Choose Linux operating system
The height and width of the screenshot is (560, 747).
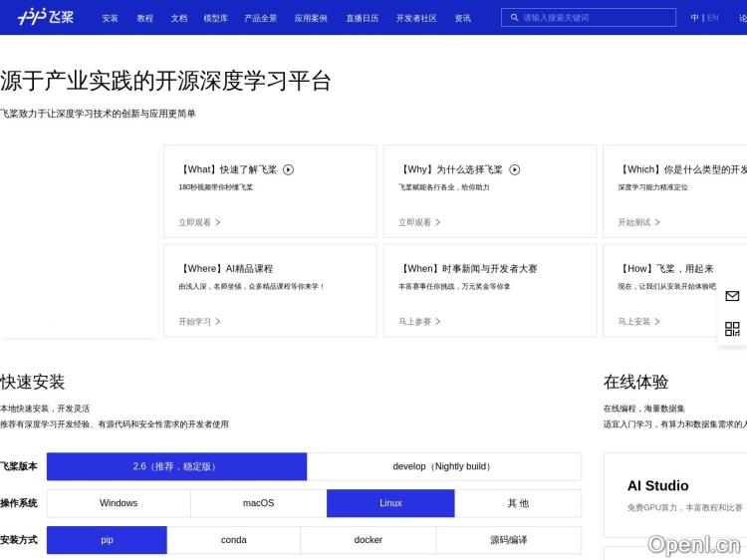point(390,503)
